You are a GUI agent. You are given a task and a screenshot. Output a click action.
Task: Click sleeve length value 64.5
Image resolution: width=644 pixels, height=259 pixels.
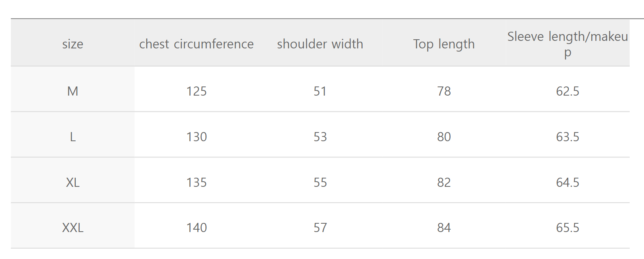(568, 182)
